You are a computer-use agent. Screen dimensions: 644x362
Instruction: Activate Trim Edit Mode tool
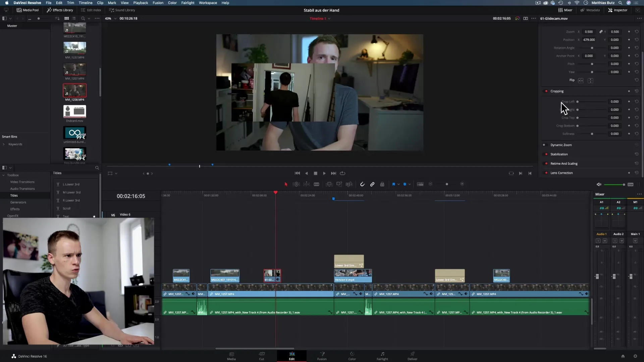(296, 184)
